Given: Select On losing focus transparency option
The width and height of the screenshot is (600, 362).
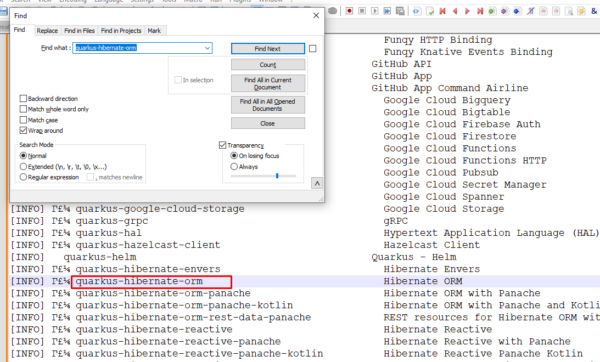Looking at the screenshot, I should pos(234,156).
